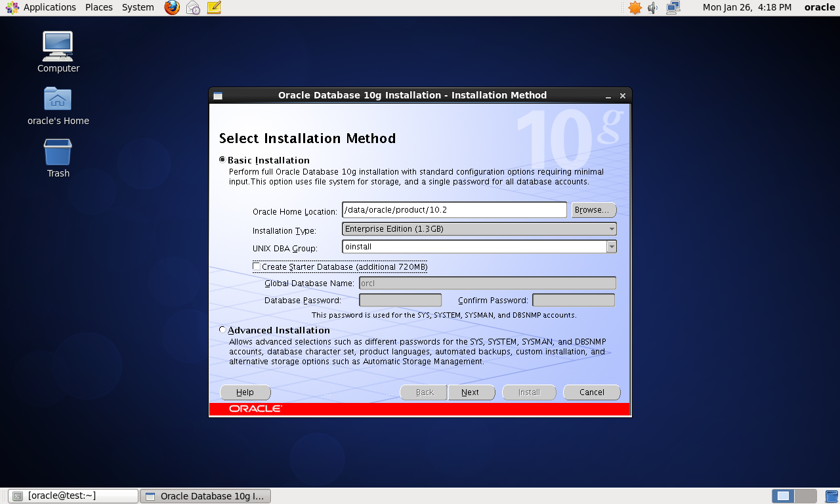840x504 pixels.
Task: Click the Cancel button
Action: (x=592, y=392)
